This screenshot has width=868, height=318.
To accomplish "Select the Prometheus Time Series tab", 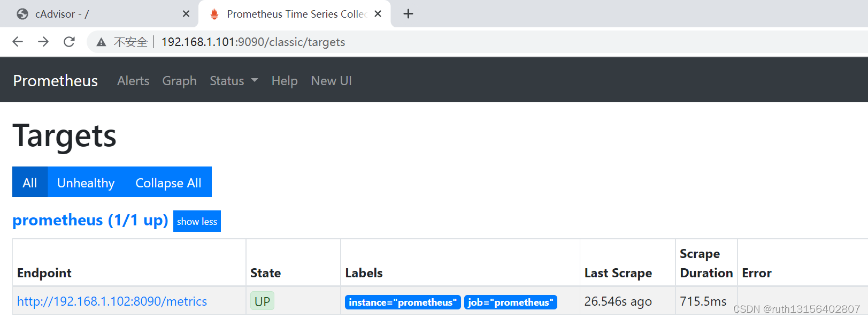I will pos(295,14).
